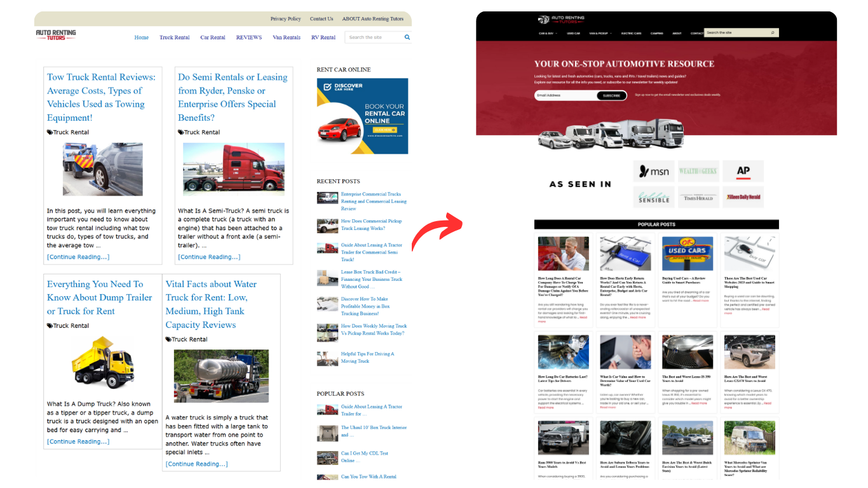
Task: Click the blue magnifier search icon in light header
Action: coord(407,37)
